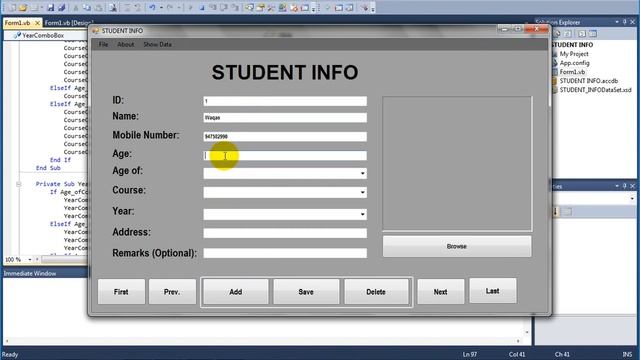Select My Project in Solution Explorer
This screenshot has width=640, height=360.
[x=574, y=54]
